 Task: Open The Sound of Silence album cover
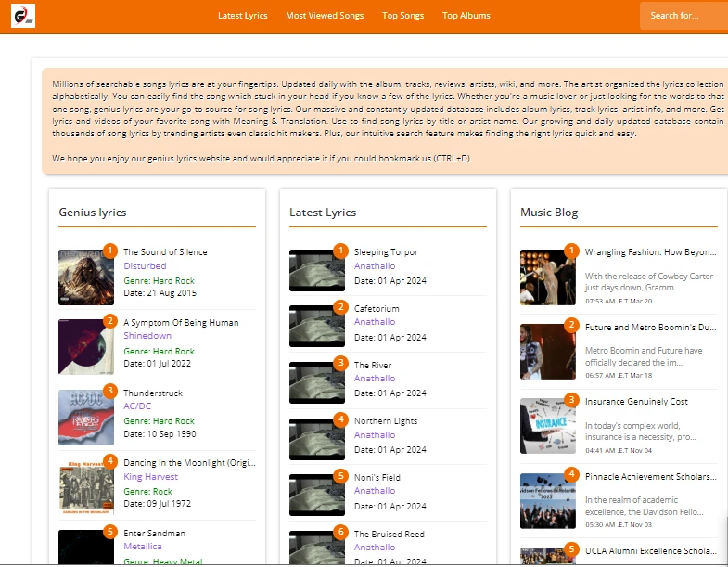86,277
